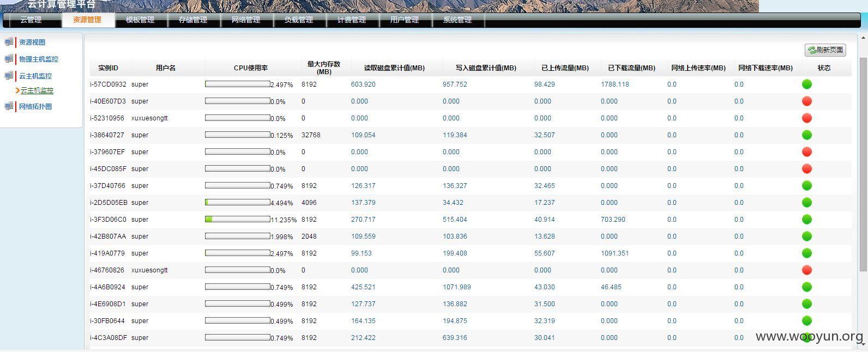
Task: Click the 实例ID column header
Action: (x=108, y=68)
